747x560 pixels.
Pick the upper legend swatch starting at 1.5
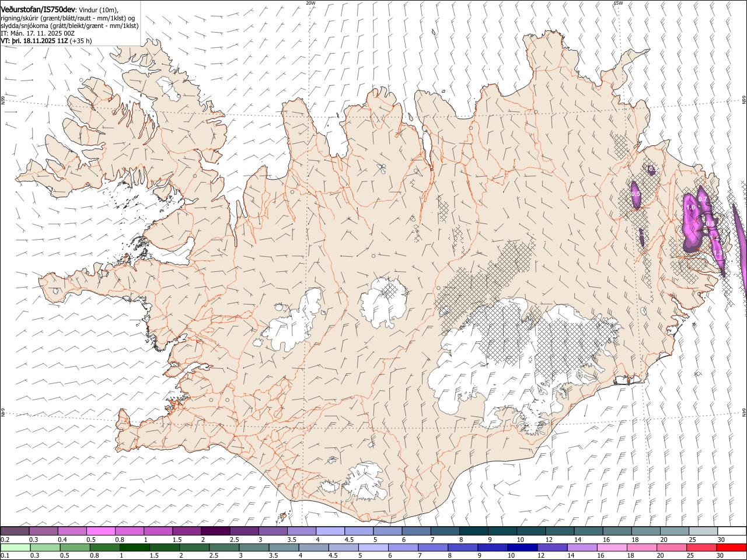pyautogui.click(x=187, y=531)
